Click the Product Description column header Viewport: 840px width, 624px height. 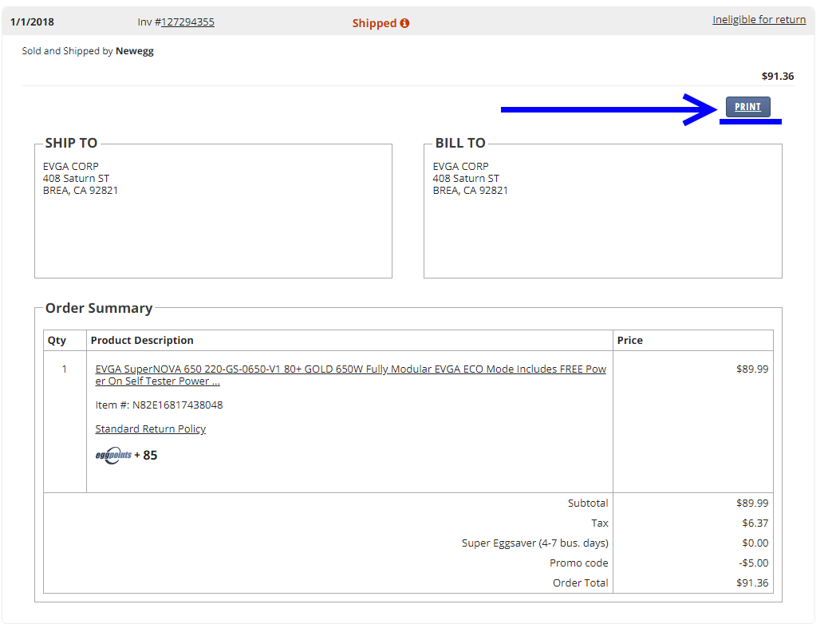click(142, 341)
